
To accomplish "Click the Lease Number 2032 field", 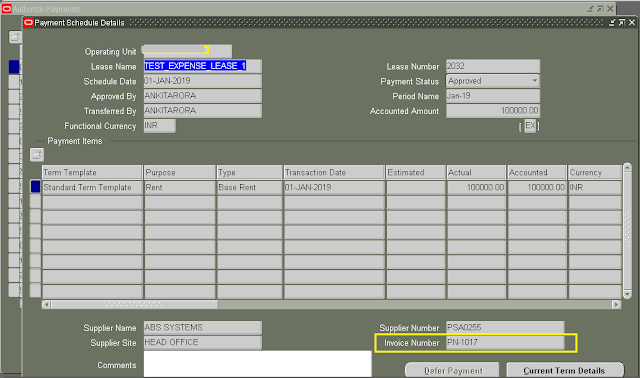I will pos(493,66).
